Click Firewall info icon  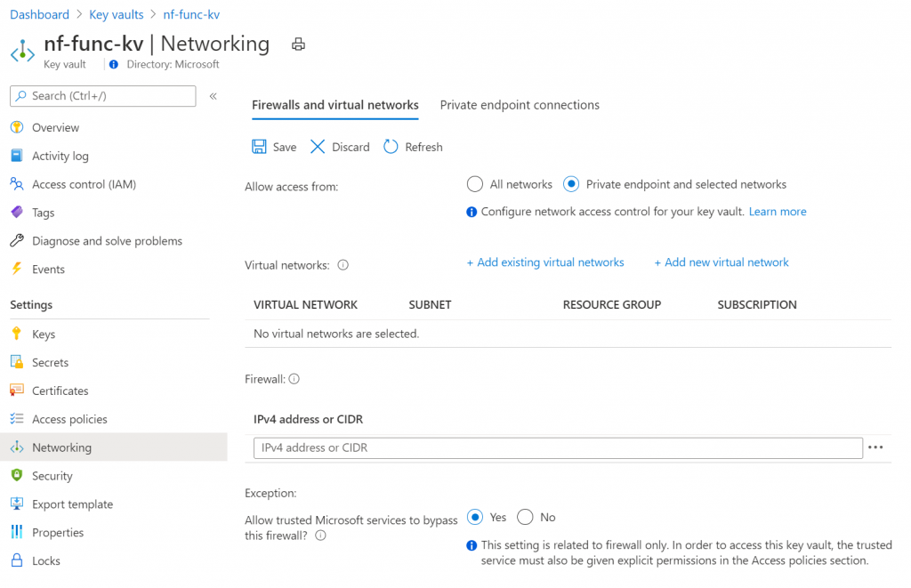tap(294, 379)
